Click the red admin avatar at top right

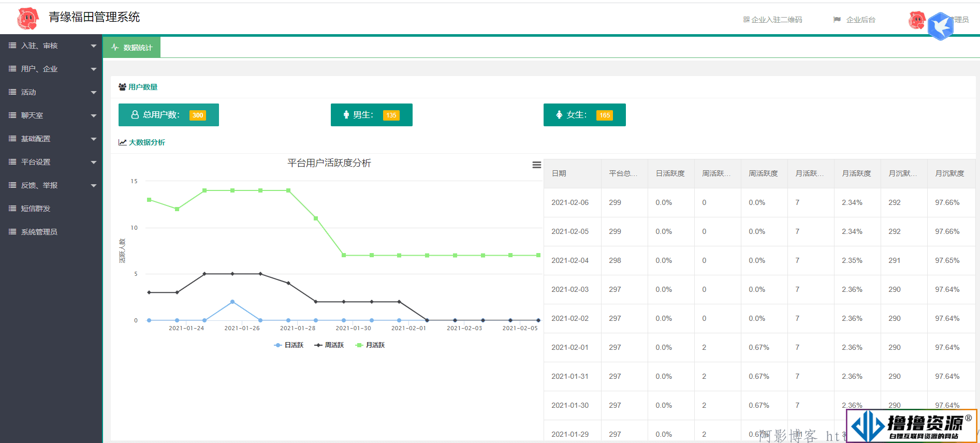917,20
